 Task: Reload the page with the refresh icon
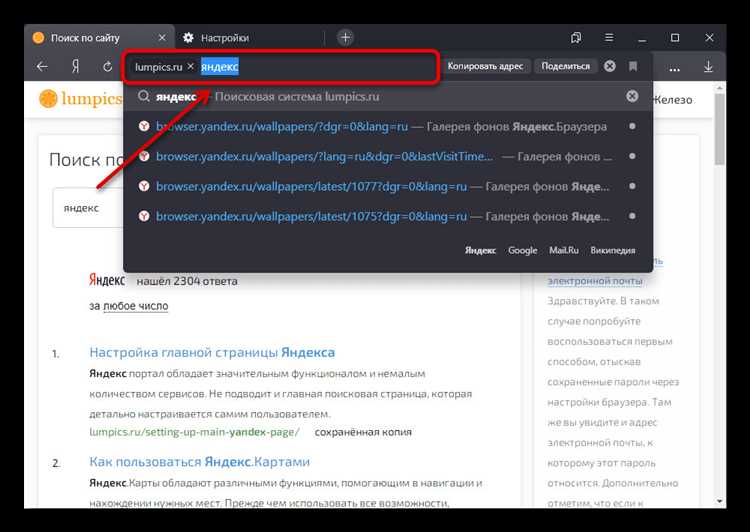coord(107,67)
